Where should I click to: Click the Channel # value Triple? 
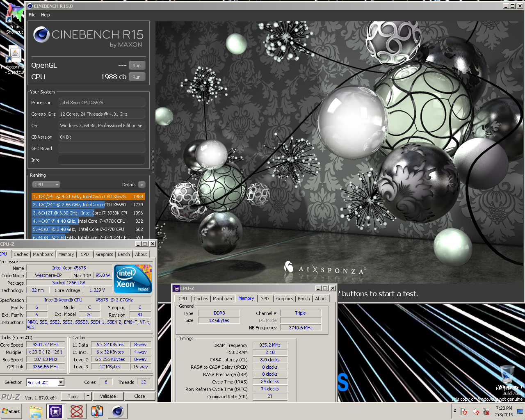pyautogui.click(x=301, y=313)
